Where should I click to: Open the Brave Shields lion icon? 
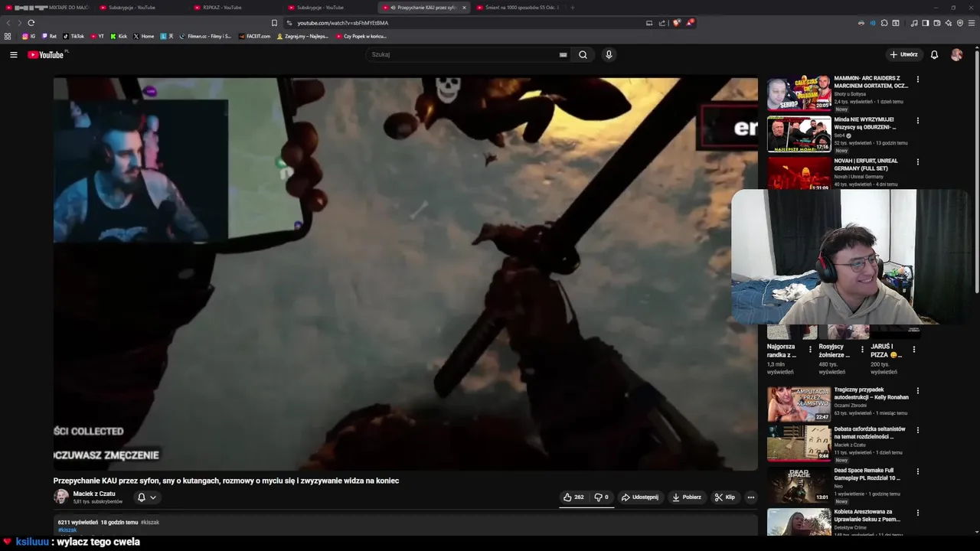676,23
